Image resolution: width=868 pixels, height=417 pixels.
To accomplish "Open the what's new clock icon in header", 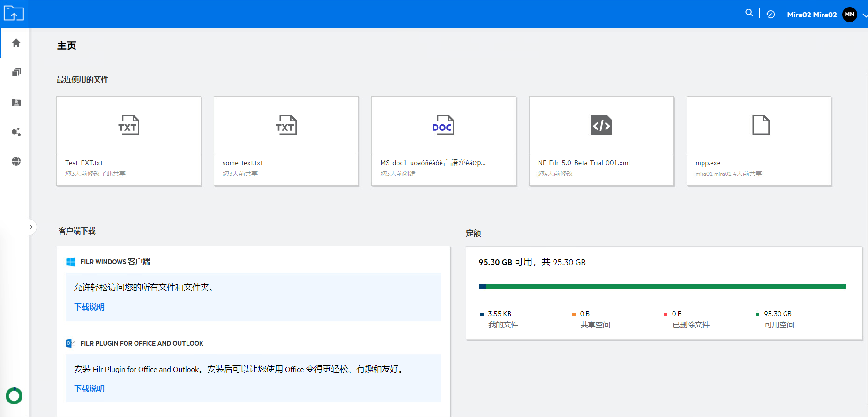I will 771,15.
